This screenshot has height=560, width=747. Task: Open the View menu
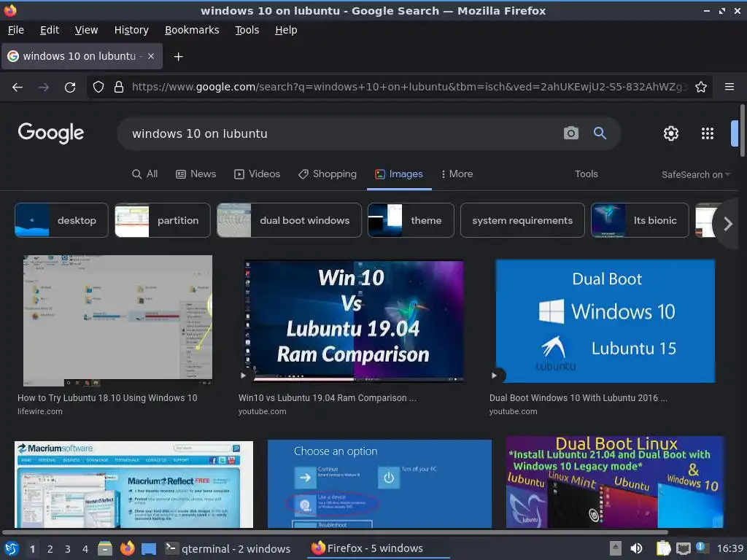[86, 30]
